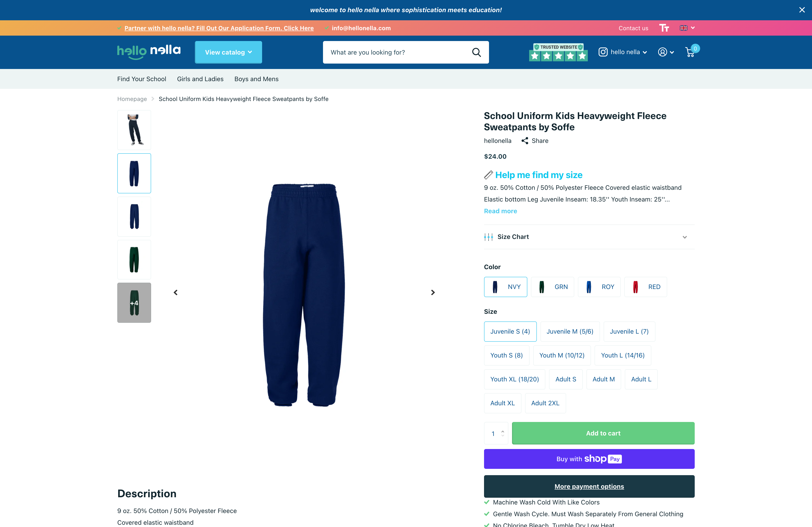Choose size Juvenile L (7)

[629, 331]
